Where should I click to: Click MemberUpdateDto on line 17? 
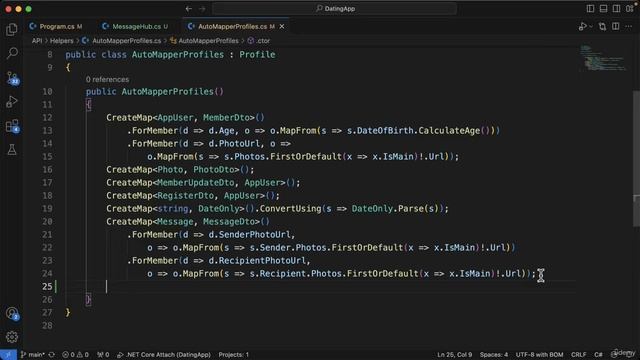[196, 182]
